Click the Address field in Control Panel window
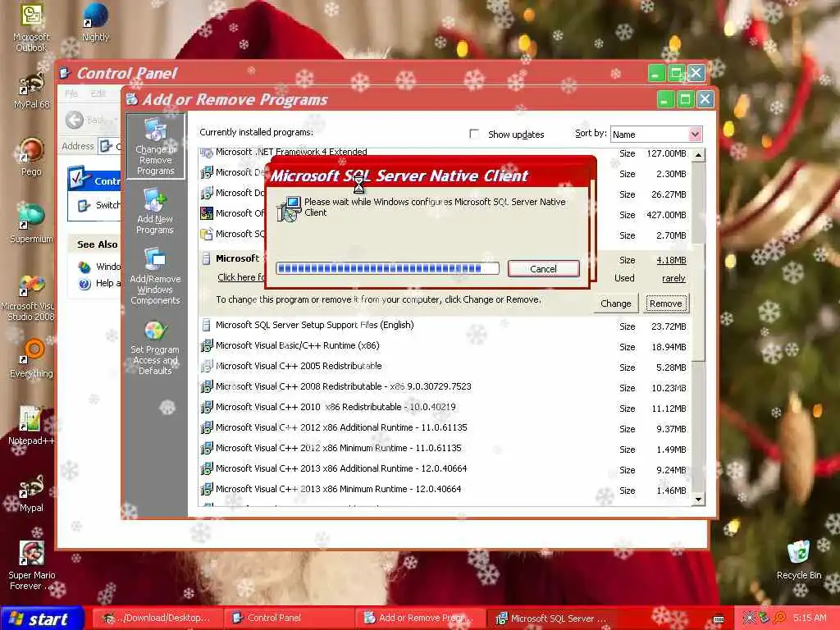The width and height of the screenshot is (840, 630). coord(110,146)
